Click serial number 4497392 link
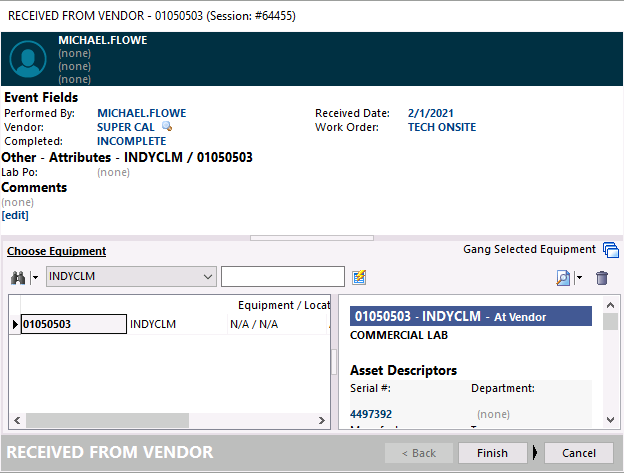The width and height of the screenshot is (624, 473). point(371,413)
